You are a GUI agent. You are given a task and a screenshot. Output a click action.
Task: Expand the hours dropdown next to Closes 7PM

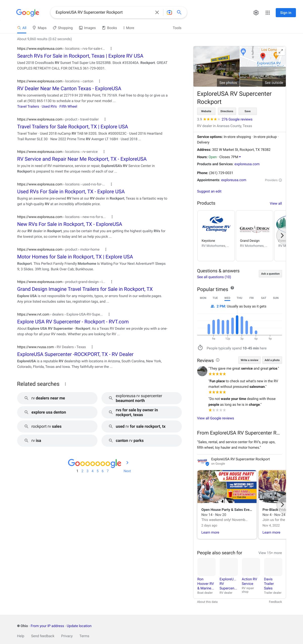point(240,157)
